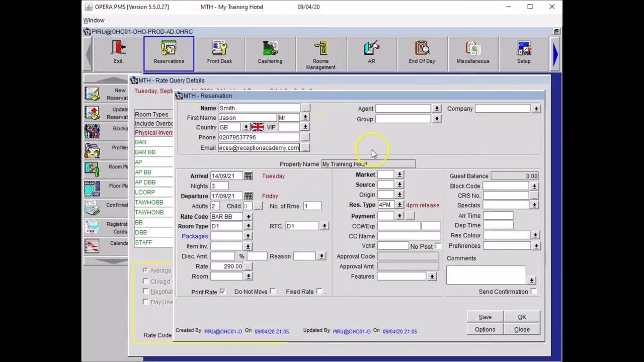Screen dimensions: 644x362
Task: Open the Window menu
Action: [x=94, y=20]
